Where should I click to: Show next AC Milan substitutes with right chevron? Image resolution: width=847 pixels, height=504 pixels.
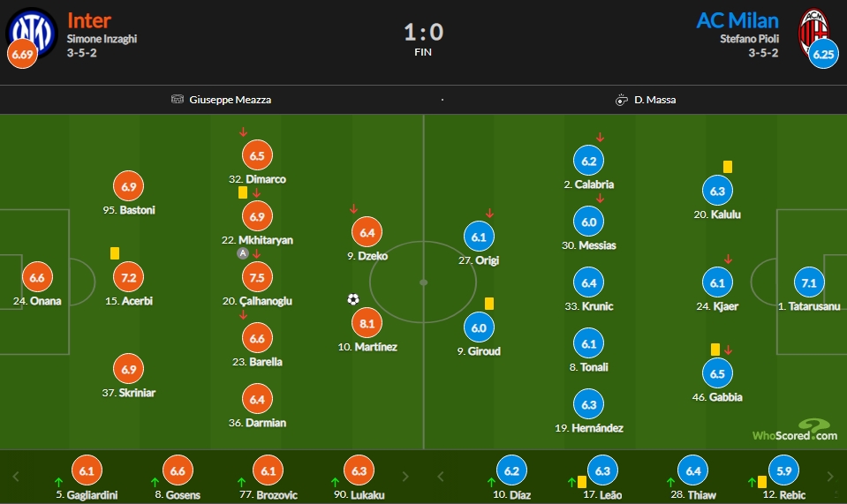(830, 477)
